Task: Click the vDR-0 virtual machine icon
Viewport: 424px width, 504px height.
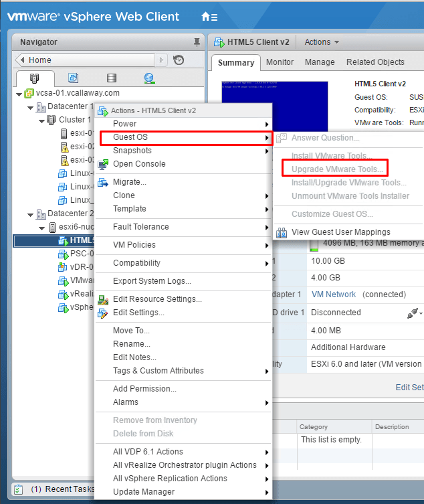Action: click(x=63, y=267)
